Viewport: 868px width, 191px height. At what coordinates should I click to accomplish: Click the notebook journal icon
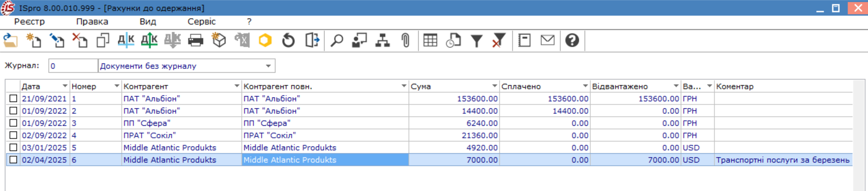(524, 41)
